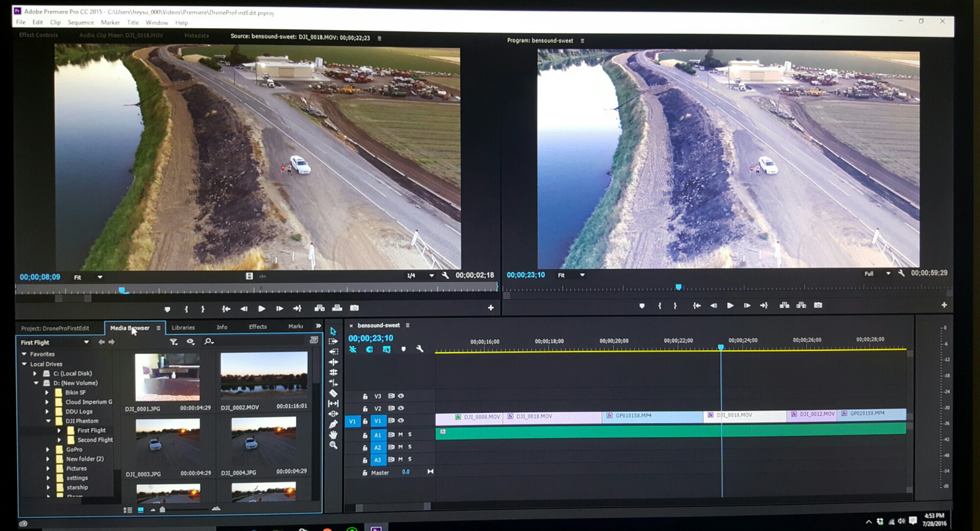Collapse the DJI Phantom folder

[x=48, y=421]
